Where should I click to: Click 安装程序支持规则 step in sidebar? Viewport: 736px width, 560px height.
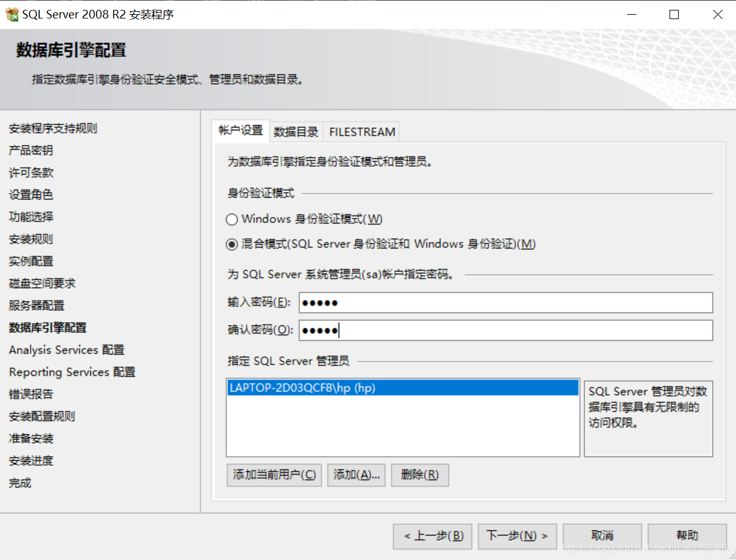52,128
